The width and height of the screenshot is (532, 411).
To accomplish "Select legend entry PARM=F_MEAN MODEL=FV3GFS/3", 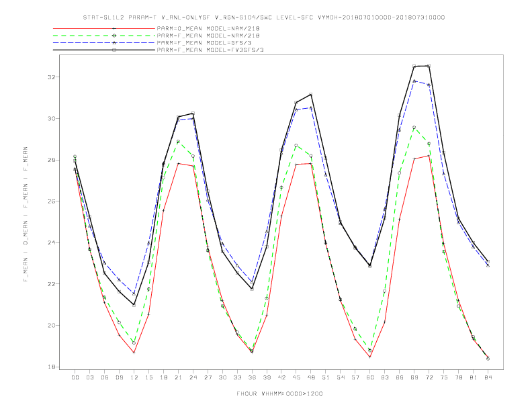I will click(x=210, y=50).
